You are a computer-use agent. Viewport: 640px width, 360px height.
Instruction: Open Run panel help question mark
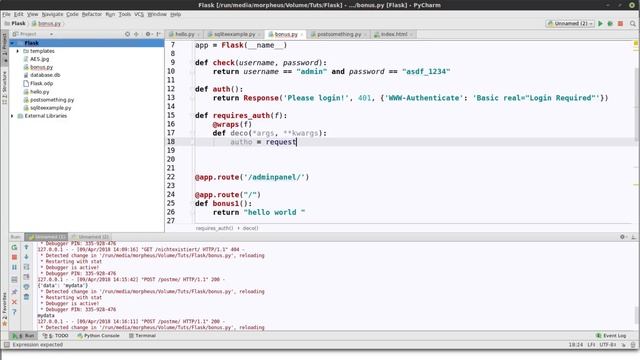[14, 312]
